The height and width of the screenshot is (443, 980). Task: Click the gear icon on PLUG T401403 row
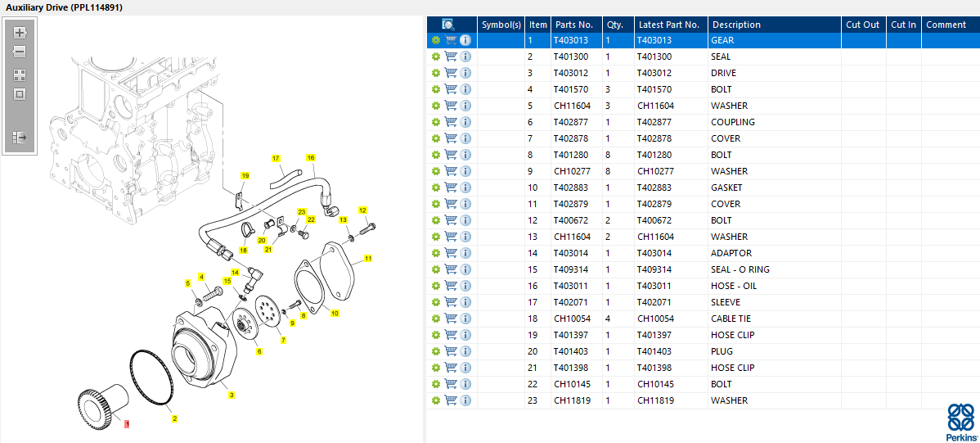pyautogui.click(x=436, y=351)
